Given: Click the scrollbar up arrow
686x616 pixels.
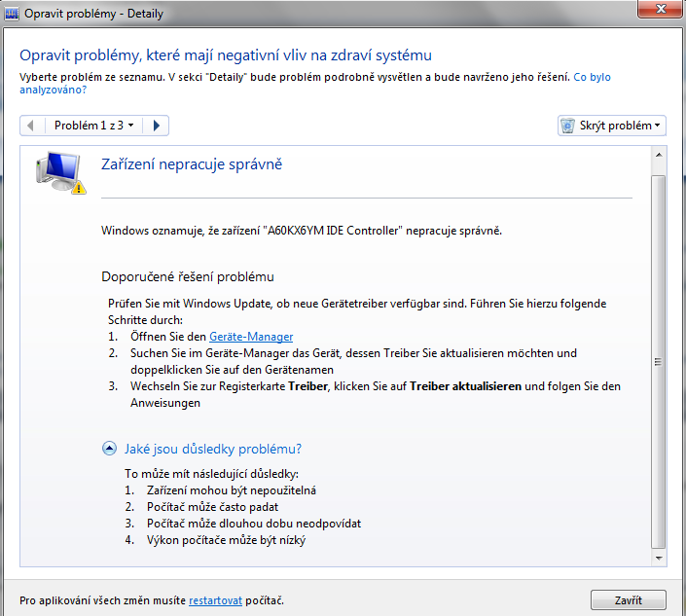Looking at the screenshot, I should click(659, 155).
